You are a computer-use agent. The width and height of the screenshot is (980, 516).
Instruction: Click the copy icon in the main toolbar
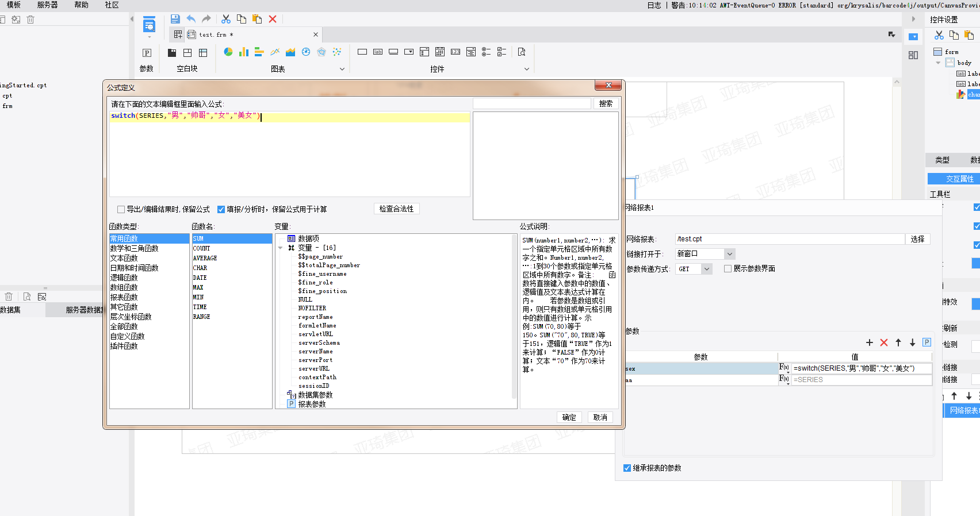(242, 19)
